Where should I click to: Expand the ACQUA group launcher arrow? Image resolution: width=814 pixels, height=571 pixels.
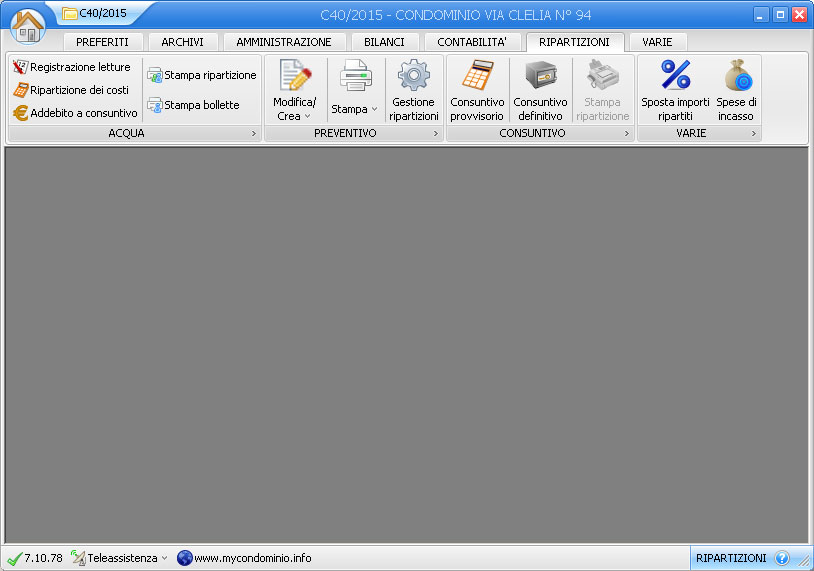point(253,133)
